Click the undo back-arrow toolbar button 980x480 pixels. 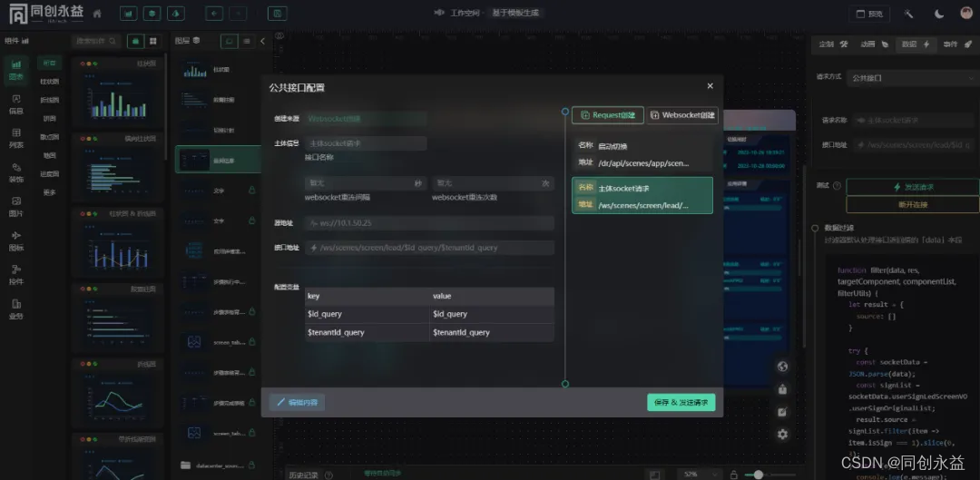point(214,13)
